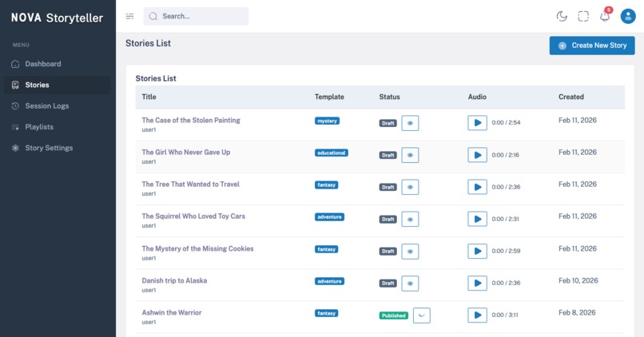The width and height of the screenshot is (644, 337).
Task: Play audio for Danish trip to Alaska
Action: [477, 283]
